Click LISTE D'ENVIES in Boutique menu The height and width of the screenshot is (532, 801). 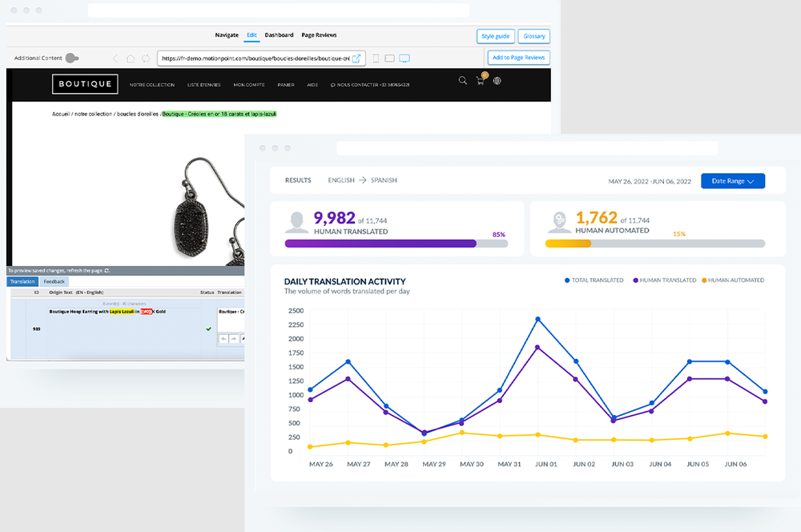203,85
